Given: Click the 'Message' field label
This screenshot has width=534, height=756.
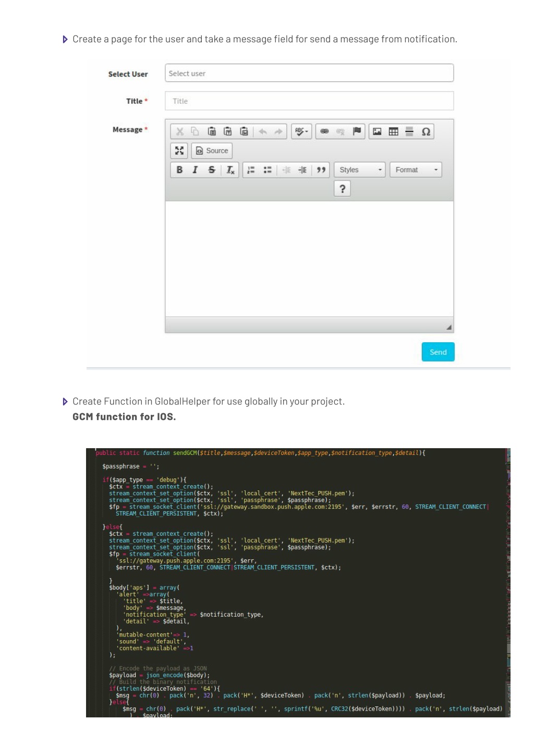Looking at the screenshot, I should (127, 129).
